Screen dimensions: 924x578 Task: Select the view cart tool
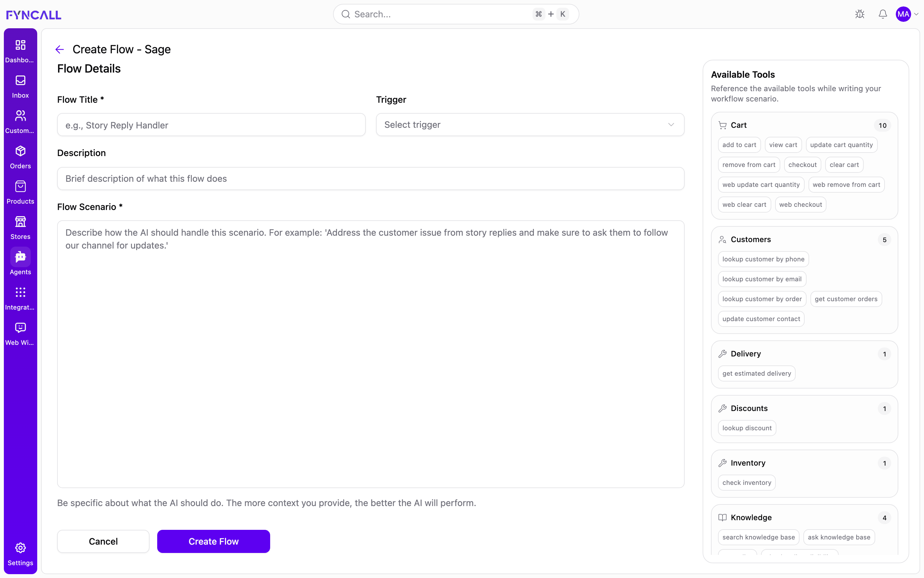783,145
